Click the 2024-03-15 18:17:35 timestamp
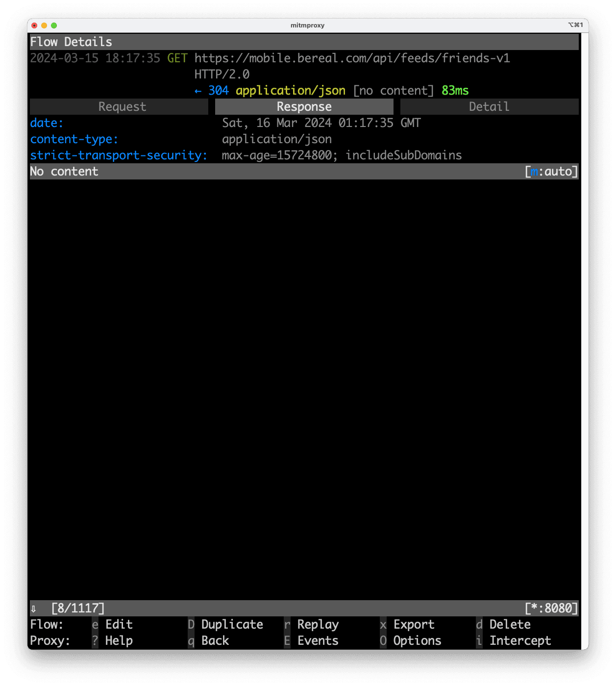The height and width of the screenshot is (686, 616). [x=95, y=58]
